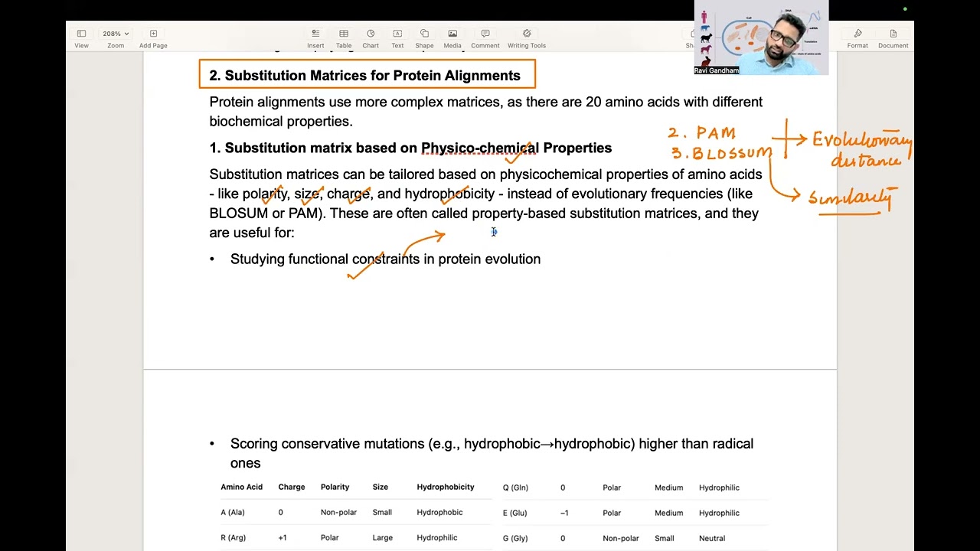This screenshot has height=551, width=980.
Task: Click the paragraph starting 'Protein alignments use'
Action: [485, 112]
